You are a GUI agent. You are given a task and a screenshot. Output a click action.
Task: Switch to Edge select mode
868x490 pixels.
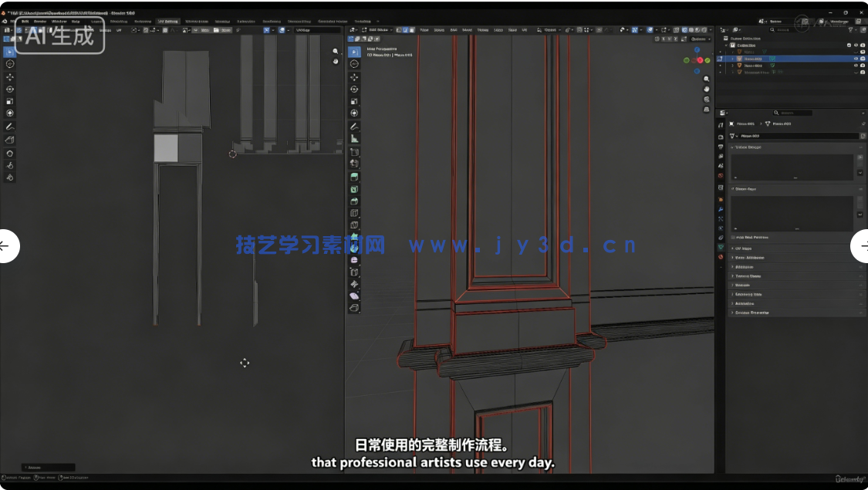tap(404, 29)
